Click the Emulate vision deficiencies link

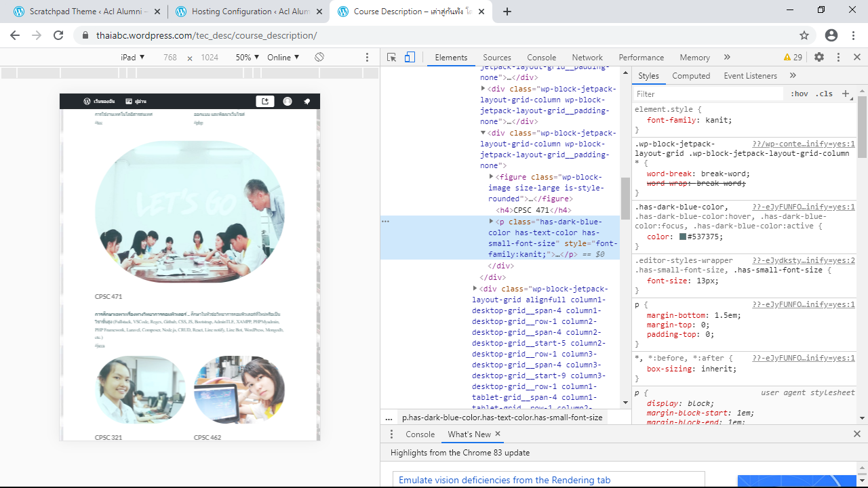point(505,480)
